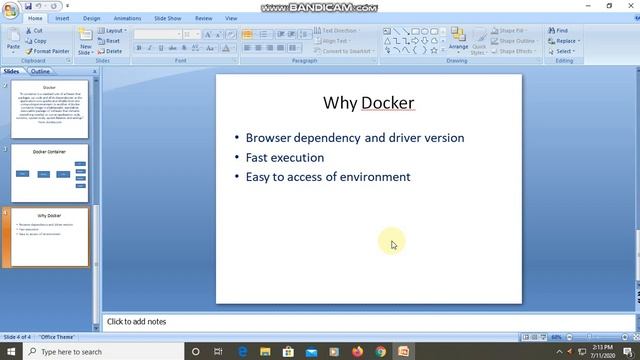Viewport: 640px width, 360px height.
Task: Open the Office button menu
Action: coord(10,10)
